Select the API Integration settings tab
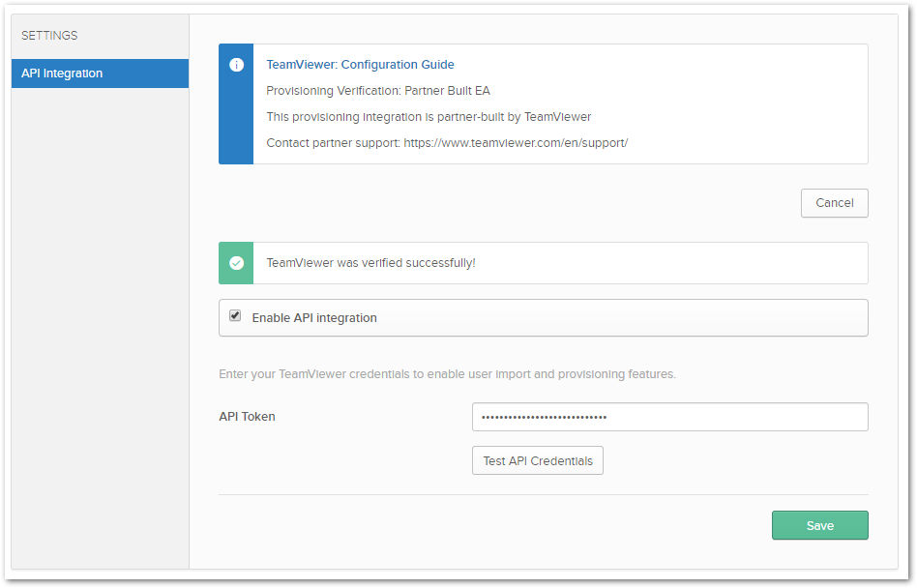This screenshot has height=588, width=917. tap(100, 73)
